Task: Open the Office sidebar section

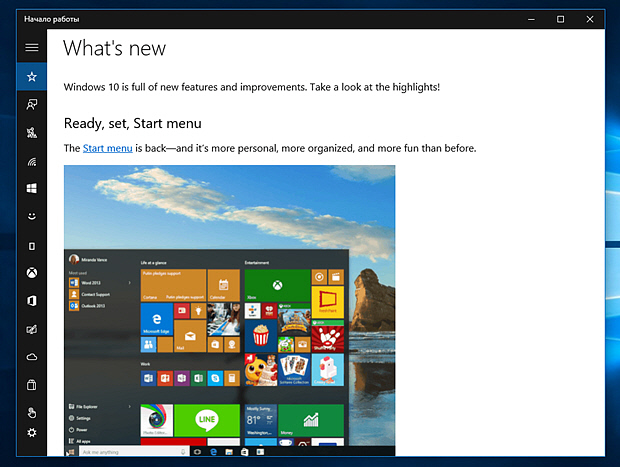Action: click(x=32, y=301)
